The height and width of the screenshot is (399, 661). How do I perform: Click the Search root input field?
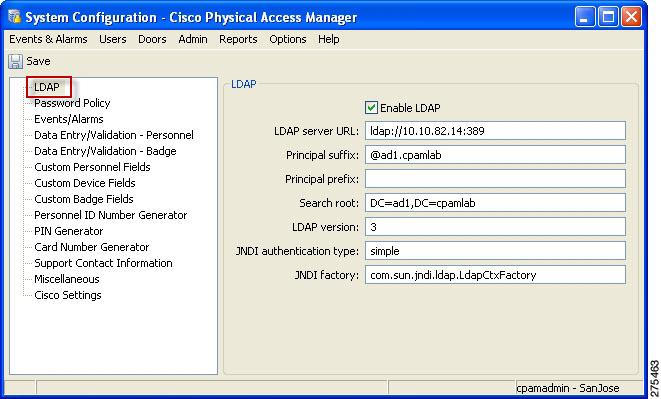coord(495,203)
